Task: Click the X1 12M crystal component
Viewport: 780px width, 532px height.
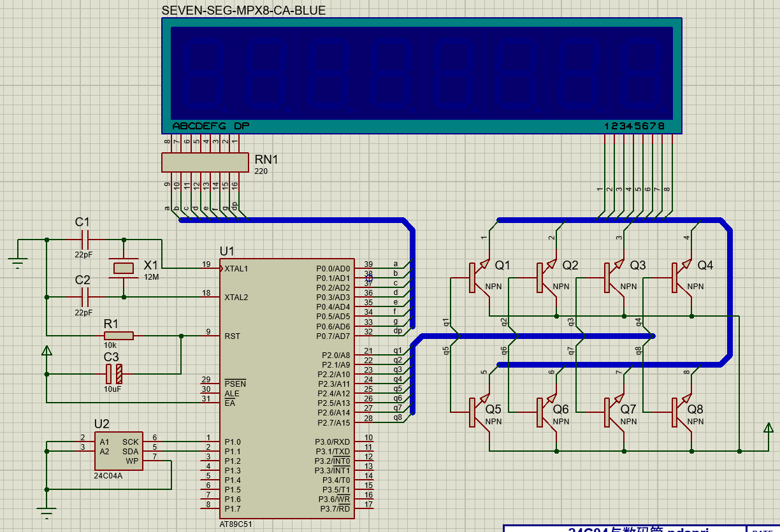Action: [124, 268]
